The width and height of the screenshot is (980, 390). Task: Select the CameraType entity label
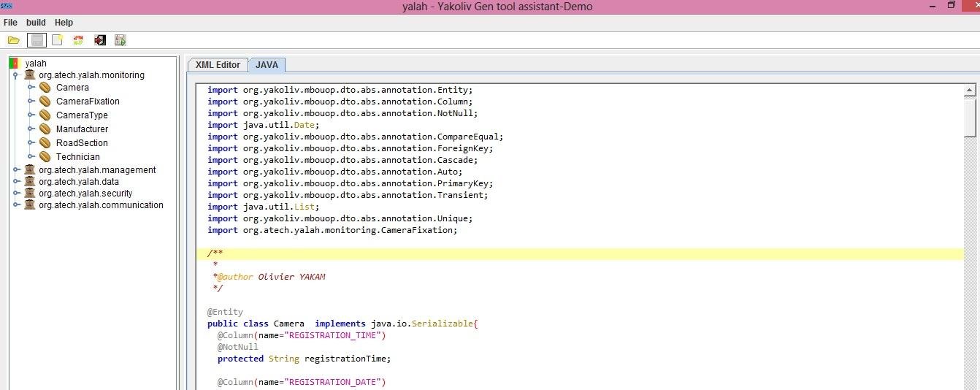(82, 115)
